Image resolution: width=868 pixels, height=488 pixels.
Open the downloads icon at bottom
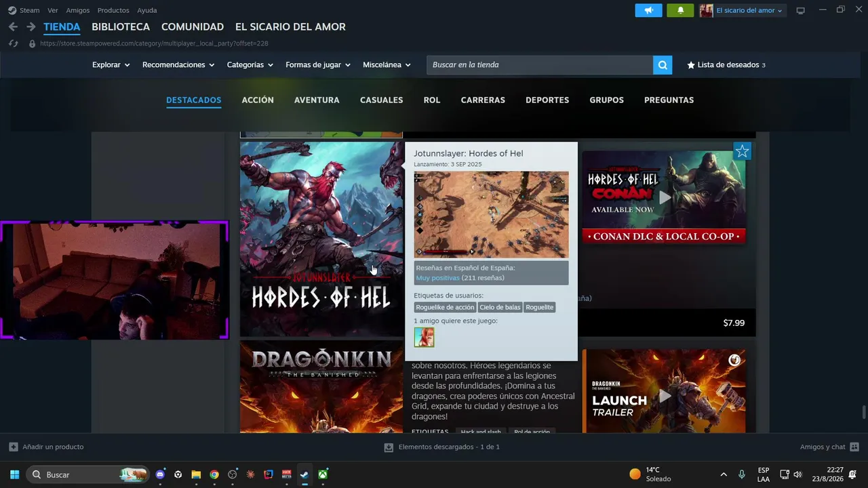point(389,447)
